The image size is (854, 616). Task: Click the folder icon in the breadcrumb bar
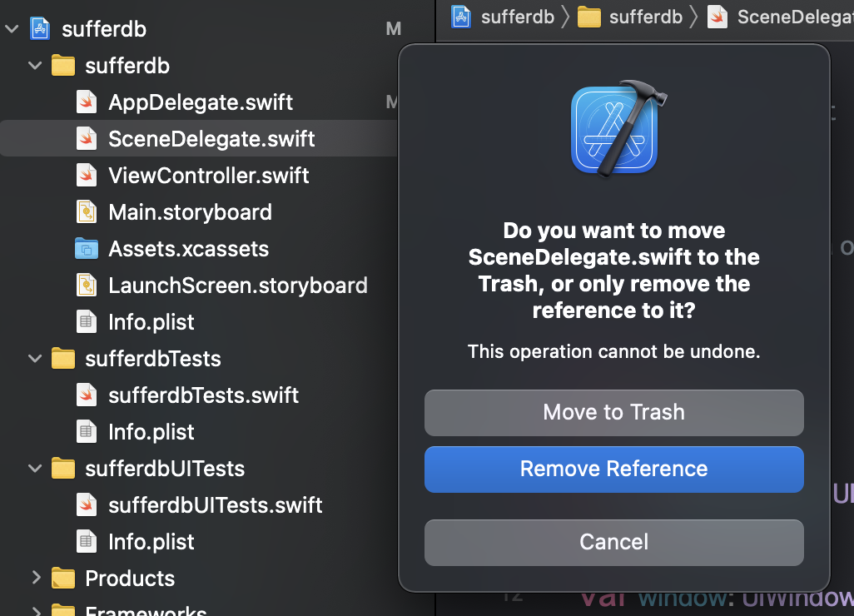point(588,17)
